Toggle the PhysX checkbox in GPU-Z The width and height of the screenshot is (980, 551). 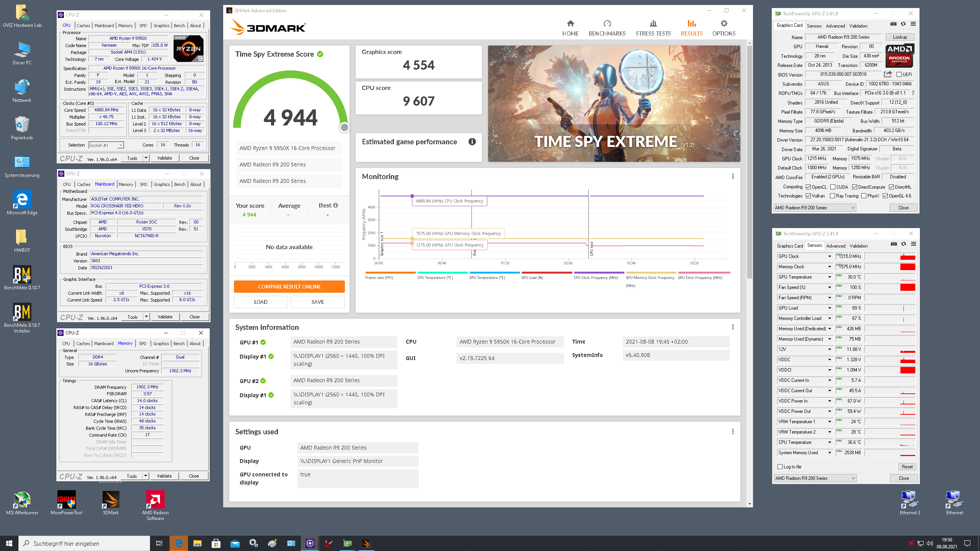coord(864,196)
